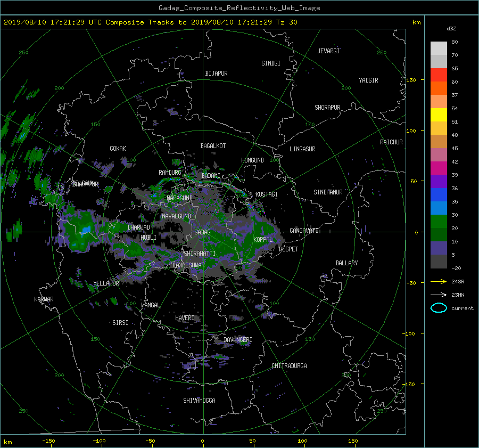Click the white 23MN arrow legend icon
Viewport: 479px width, 448px height.
(x=439, y=295)
